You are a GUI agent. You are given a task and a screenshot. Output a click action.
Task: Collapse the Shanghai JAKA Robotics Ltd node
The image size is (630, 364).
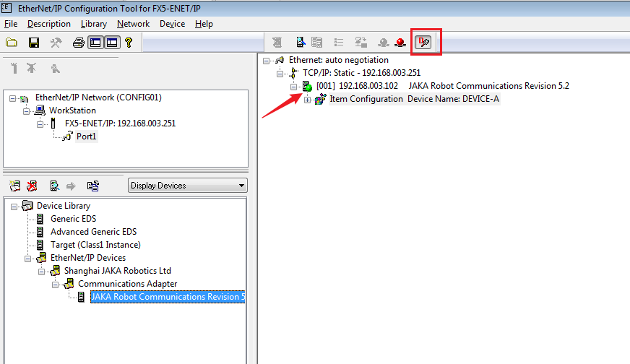tap(41, 271)
